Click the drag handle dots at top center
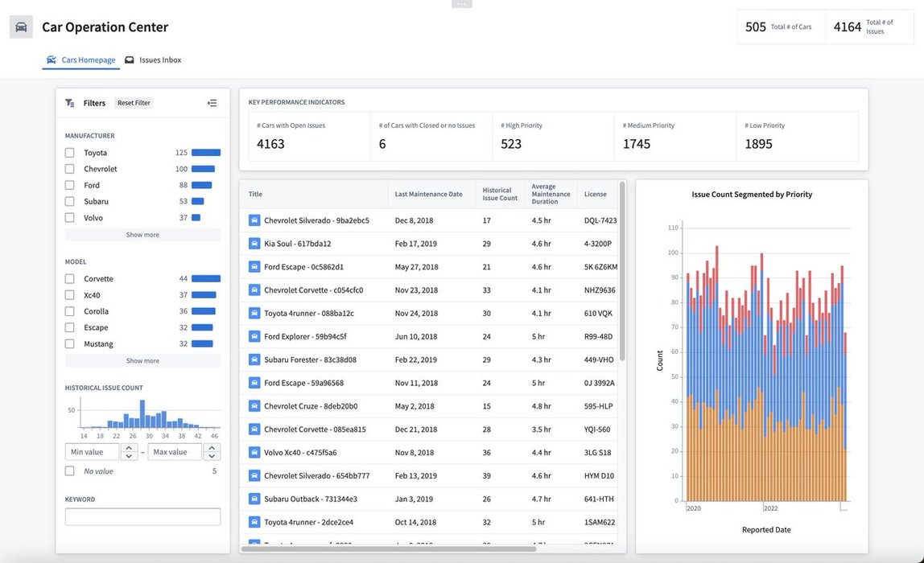The image size is (924, 563). (x=461, y=4)
